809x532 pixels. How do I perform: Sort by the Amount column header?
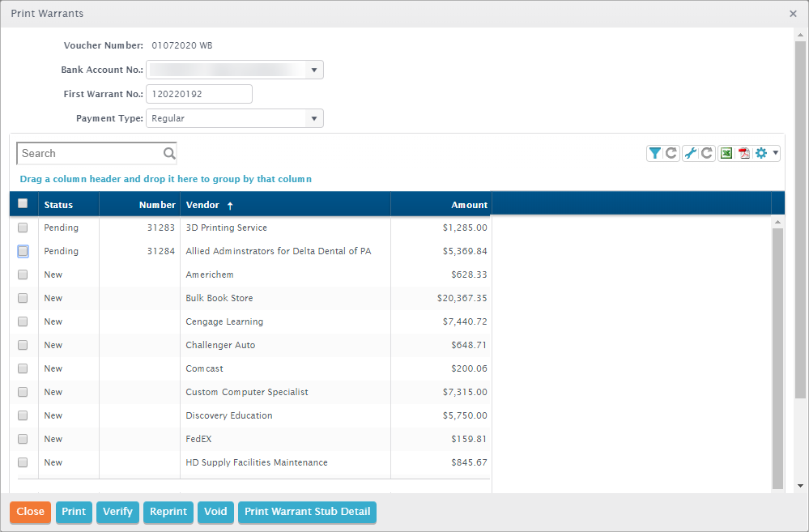coord(469,205)
